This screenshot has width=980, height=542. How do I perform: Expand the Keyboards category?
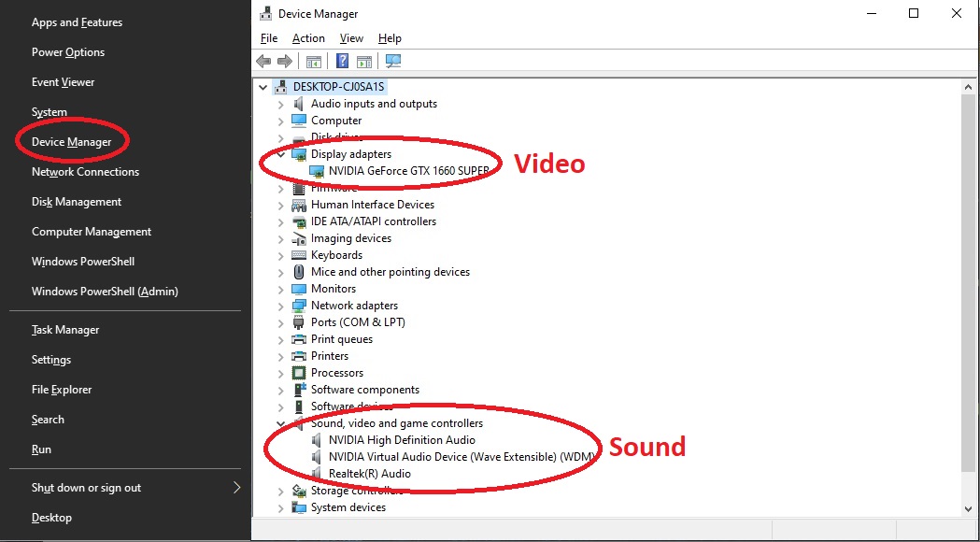point(280,255)
